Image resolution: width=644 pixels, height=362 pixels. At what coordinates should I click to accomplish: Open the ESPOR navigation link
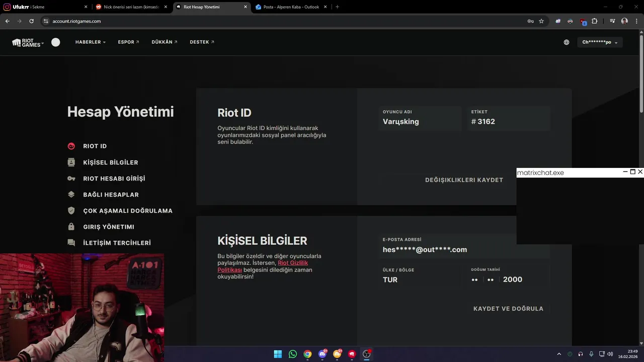pos(128,42)
